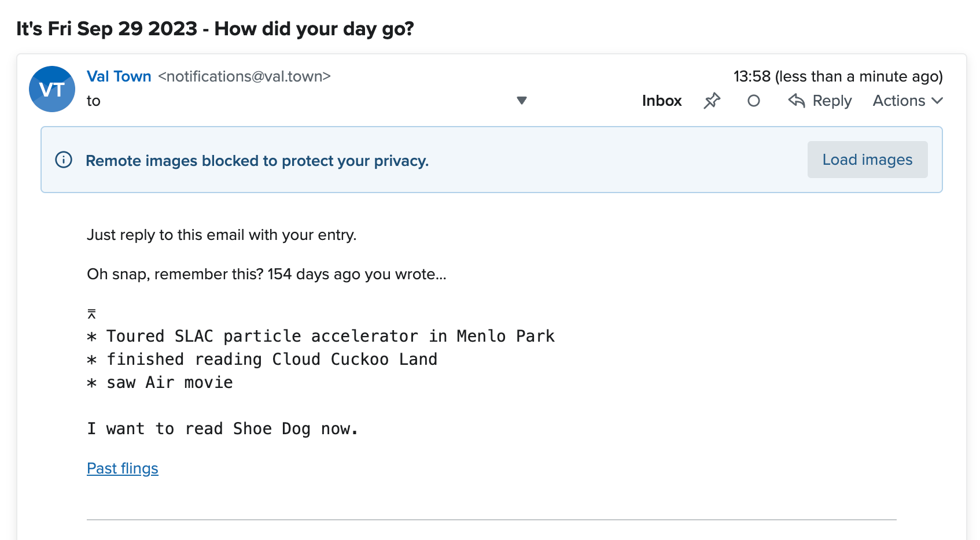Click the reply arrow beside Reply text
This screenshot has height=540, width=980.
797,101
